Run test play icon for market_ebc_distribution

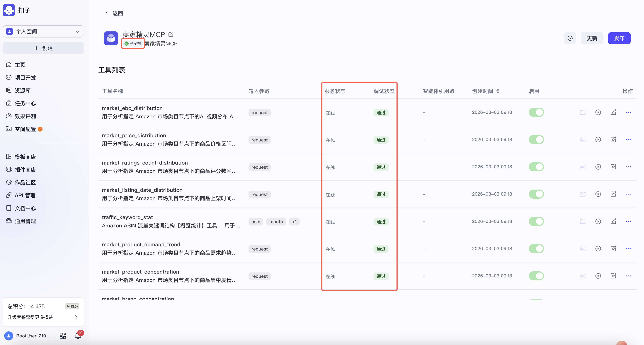[598, 112]
